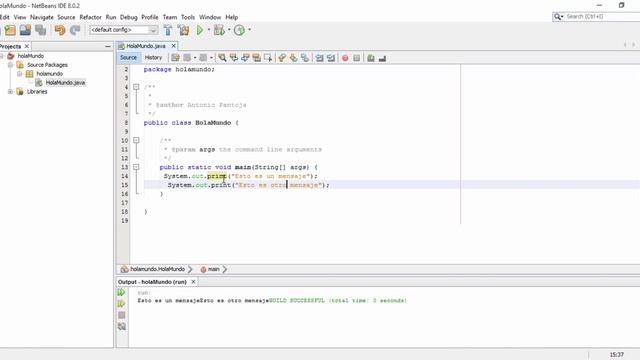640x360 pixels.
Task: Open the default config dropdown
Action: [153, 30]
